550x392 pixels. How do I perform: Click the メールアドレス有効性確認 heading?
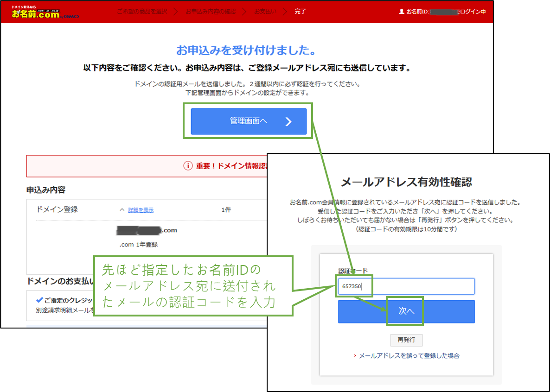(406, 182)
